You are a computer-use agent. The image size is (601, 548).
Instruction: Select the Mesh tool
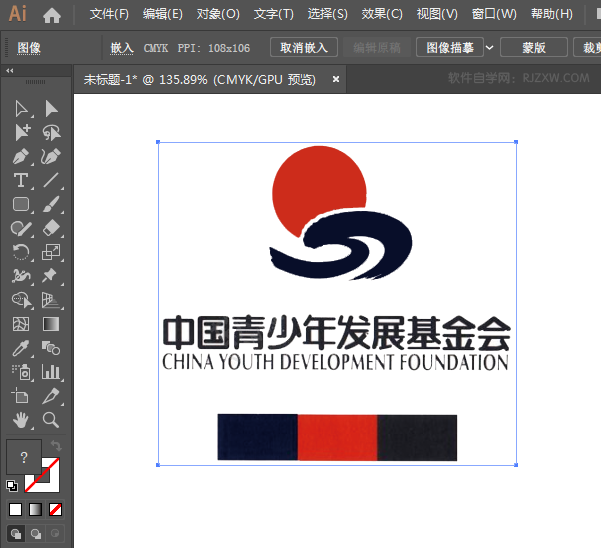(21, 324)
